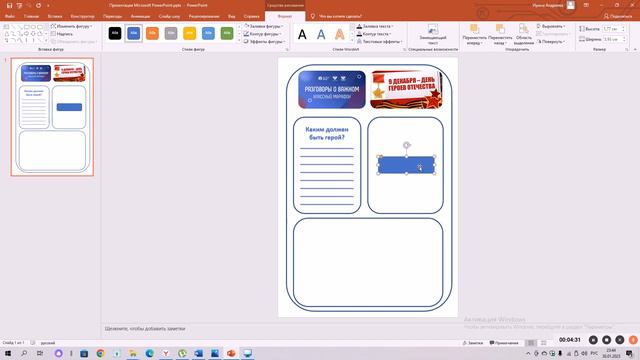640x360 pixels.
Task: Launch Google Chrome from the taskbar
Action: pos(100,353)
